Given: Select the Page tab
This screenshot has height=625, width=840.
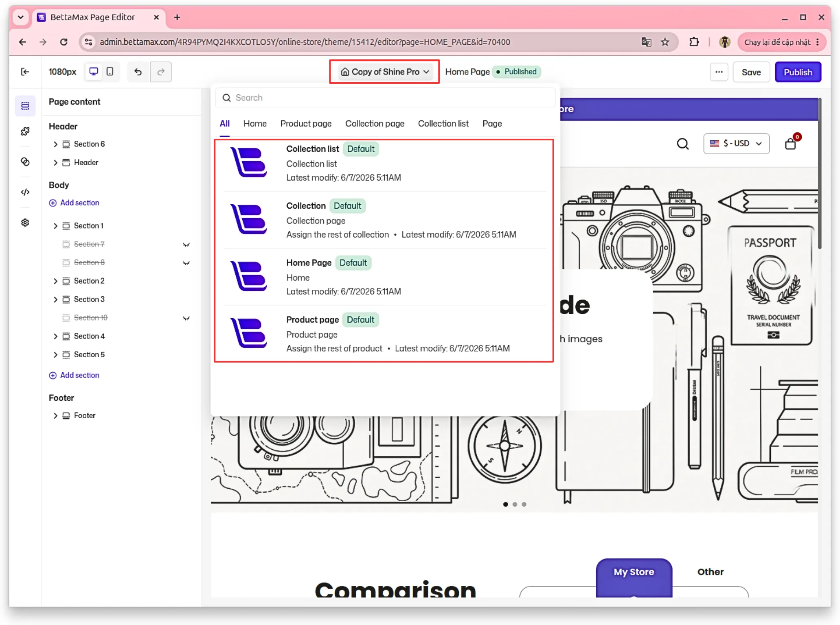Looking at the screenshot, I should [492, 124].
